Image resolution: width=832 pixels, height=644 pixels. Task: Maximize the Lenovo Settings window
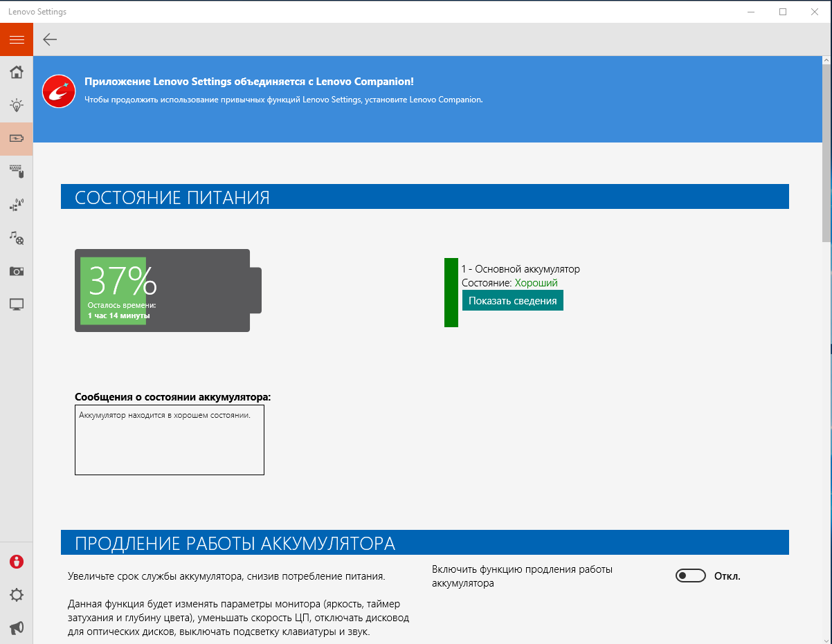(783, 11)
